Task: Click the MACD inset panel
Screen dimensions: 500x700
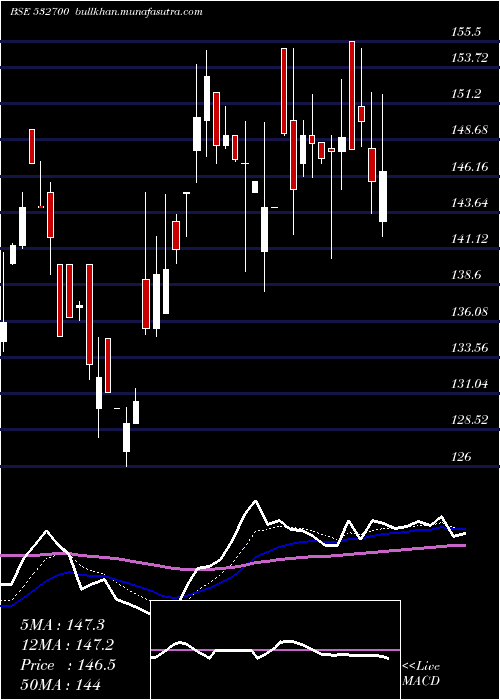Action: (275, 650)
